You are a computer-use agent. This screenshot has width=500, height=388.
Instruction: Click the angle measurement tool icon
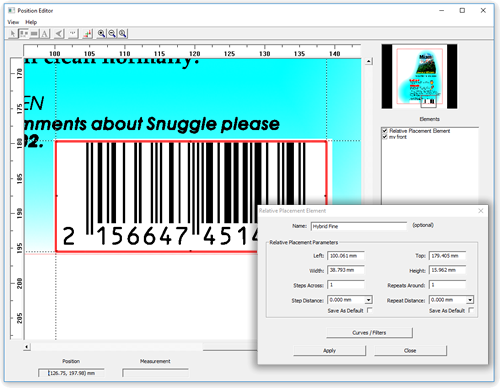[x=59, y=33]
